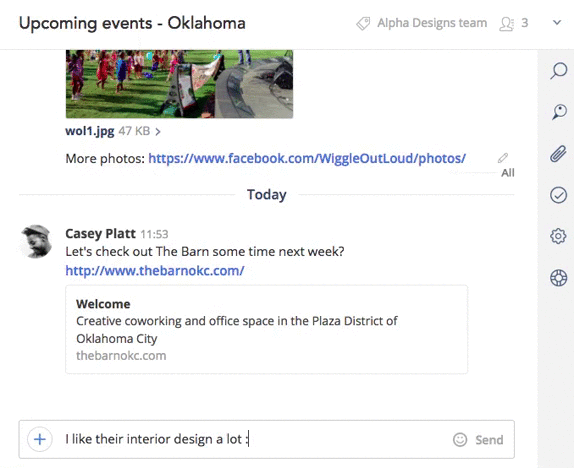Open the help lifebuoy icon
Viewport: 574px width, 468px height.
point(558,278)
